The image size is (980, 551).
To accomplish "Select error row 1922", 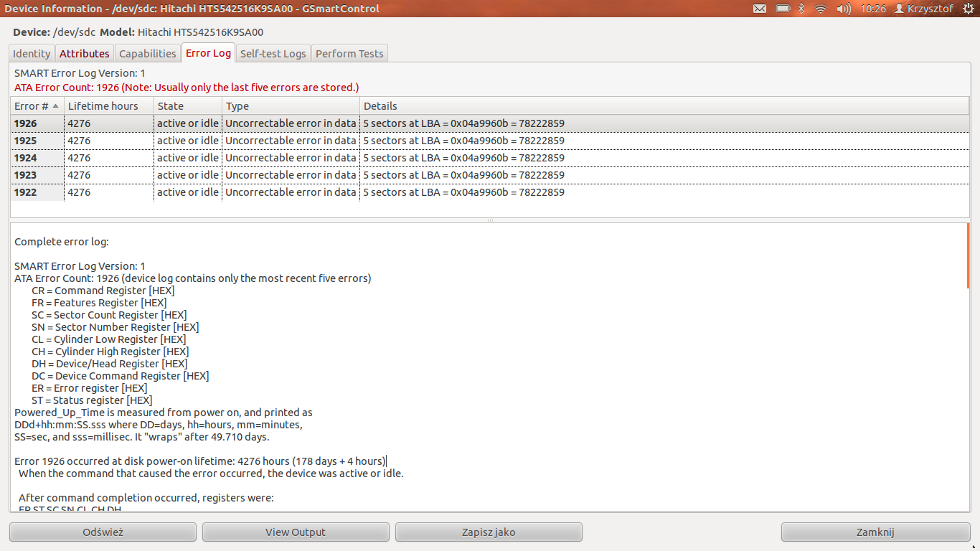I will click(x=490, y=192).
